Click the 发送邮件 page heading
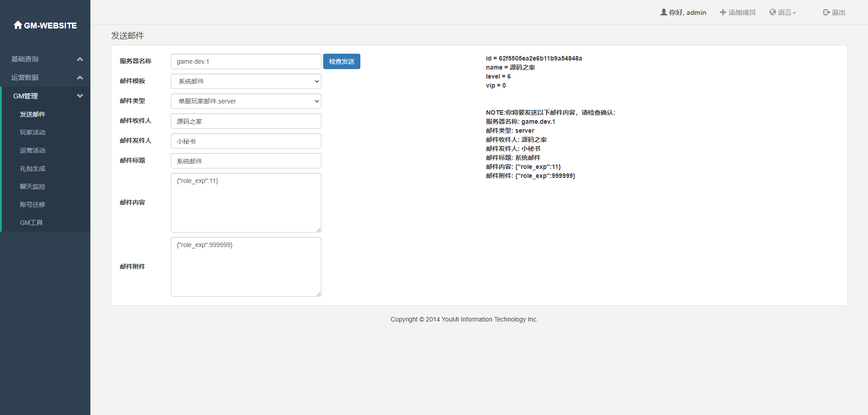 127,35
